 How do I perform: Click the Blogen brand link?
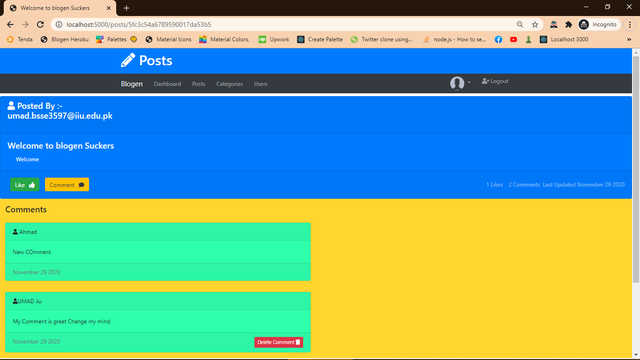pyautogui.click(x=131, y=84)
